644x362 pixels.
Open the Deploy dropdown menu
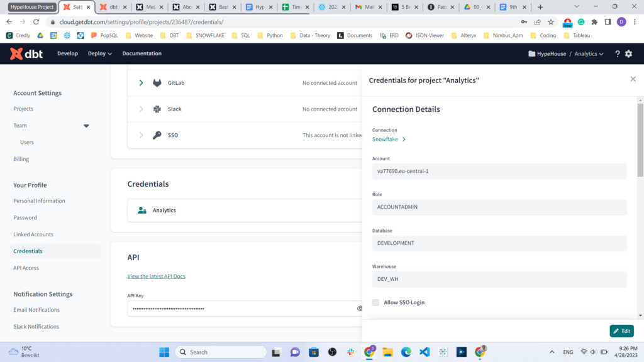[99, 53]
